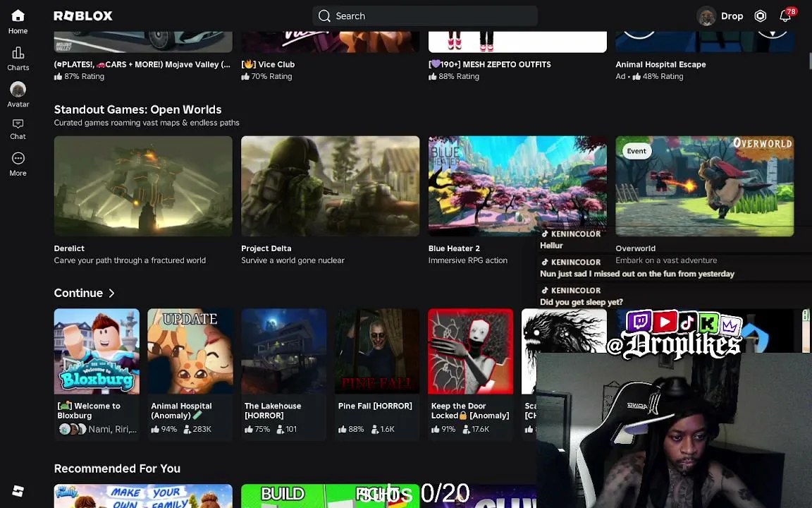The height and width of the screenshot is (508, 812).
Task: Click the Roblox logo in top bar
Action: click(x=83, y=16)
